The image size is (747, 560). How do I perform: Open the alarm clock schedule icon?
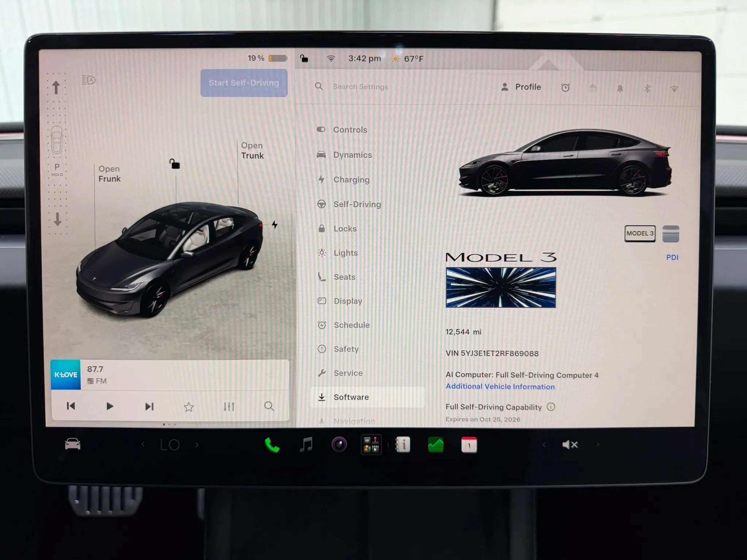(x=565, y=87)
